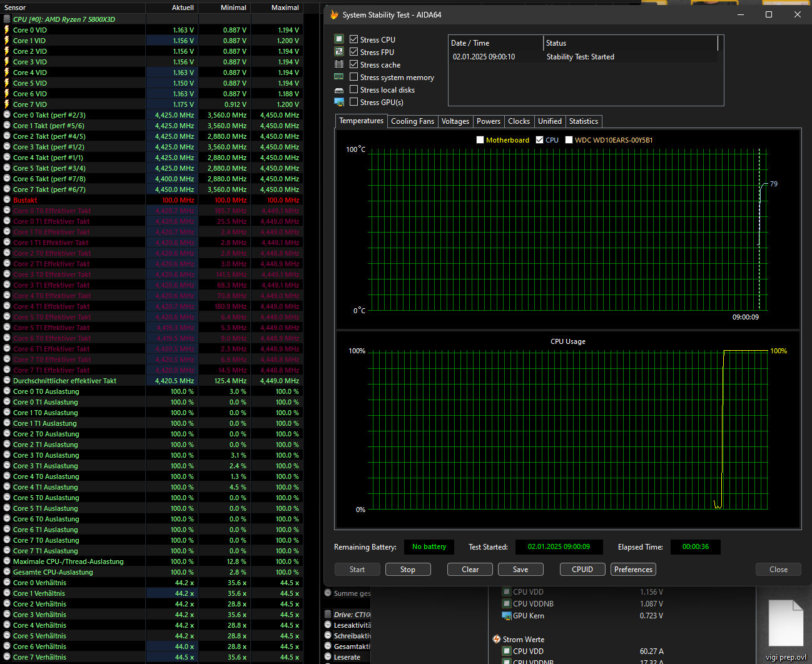Click clock icon of Durchschnittlicher effektiver Takt row
This screenshot has height=664, width=812.
click(7, 381)
